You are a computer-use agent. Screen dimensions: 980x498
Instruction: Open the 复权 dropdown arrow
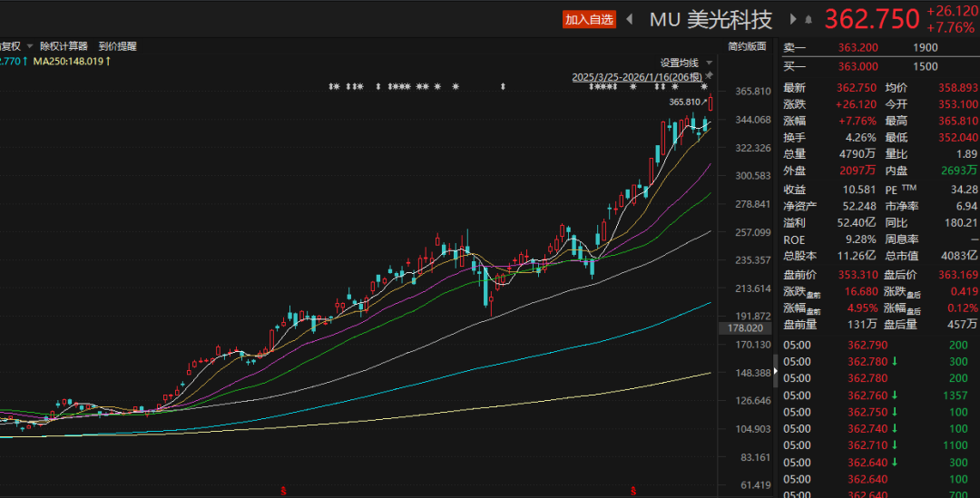(29, 46)
